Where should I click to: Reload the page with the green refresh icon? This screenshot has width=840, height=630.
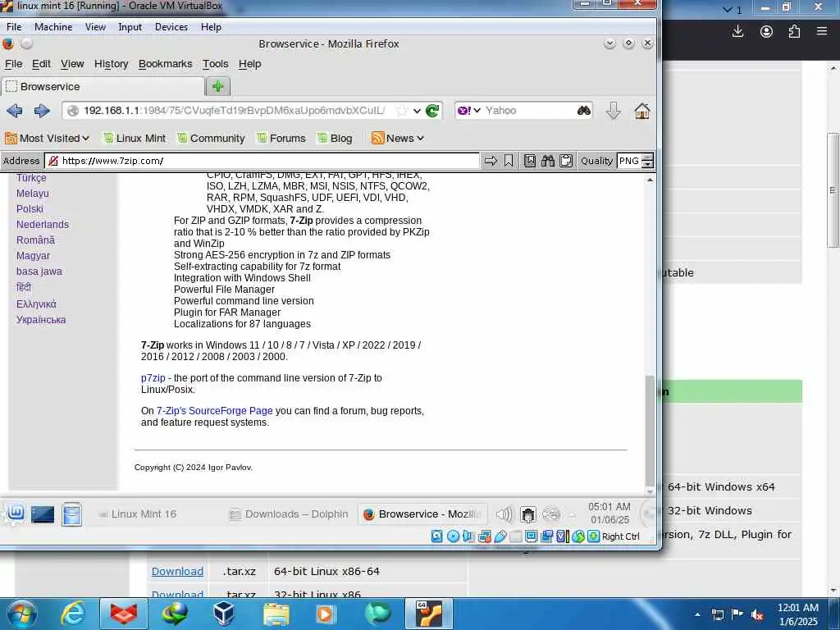[432, 111]
